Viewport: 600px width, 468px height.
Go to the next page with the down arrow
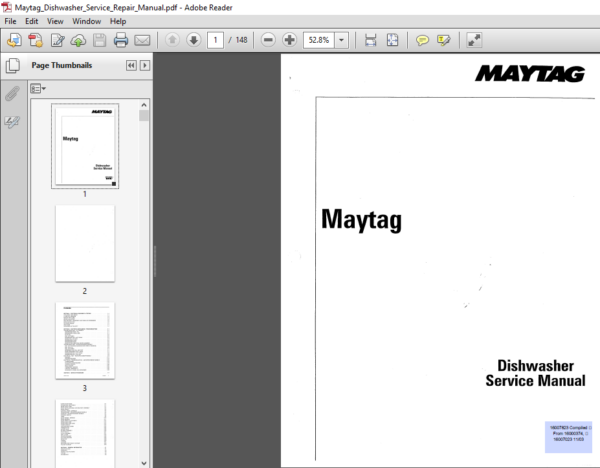[x=194, y=40]
